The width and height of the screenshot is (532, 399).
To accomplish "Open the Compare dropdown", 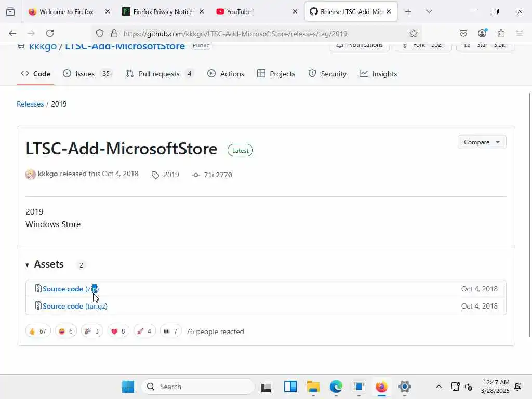I will (482, 142).
